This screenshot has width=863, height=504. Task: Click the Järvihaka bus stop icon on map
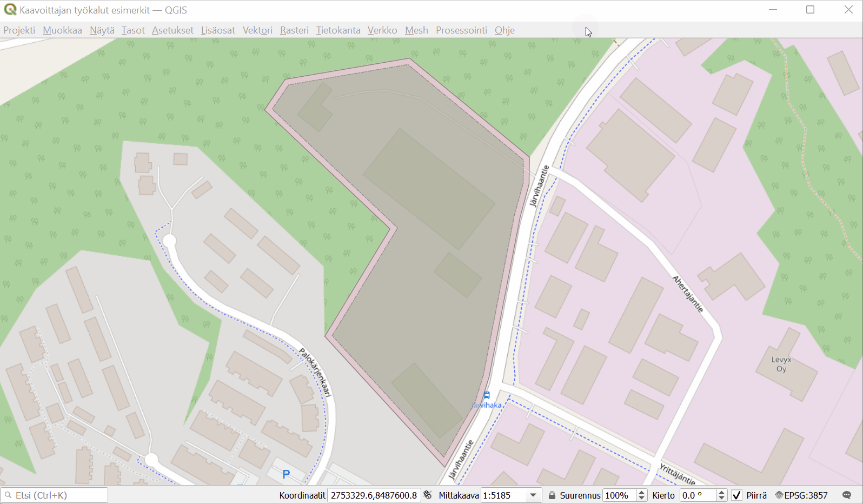(x=487, y=395)
